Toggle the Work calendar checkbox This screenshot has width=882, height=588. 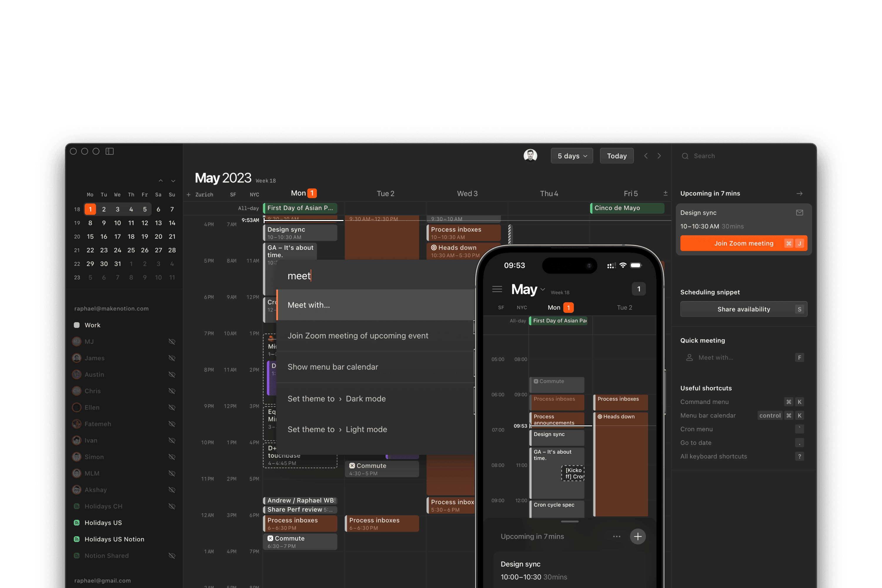[x=77, y=325]
